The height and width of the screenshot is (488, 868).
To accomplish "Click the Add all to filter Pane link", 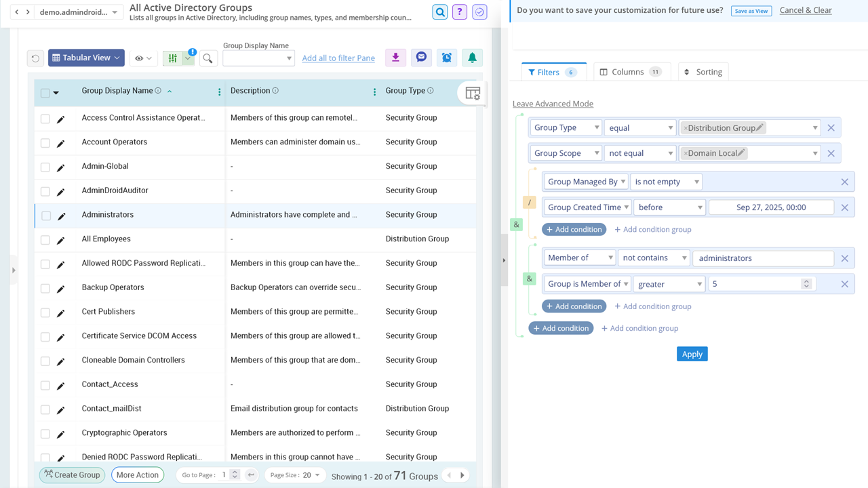I will (x=338, y=58).
